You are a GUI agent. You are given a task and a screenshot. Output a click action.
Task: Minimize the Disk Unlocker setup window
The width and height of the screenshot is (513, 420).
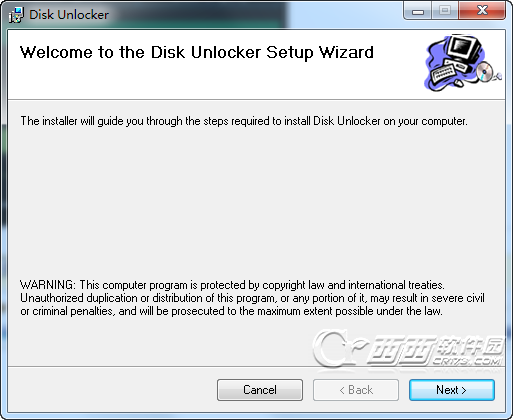[x=418, y=11]
